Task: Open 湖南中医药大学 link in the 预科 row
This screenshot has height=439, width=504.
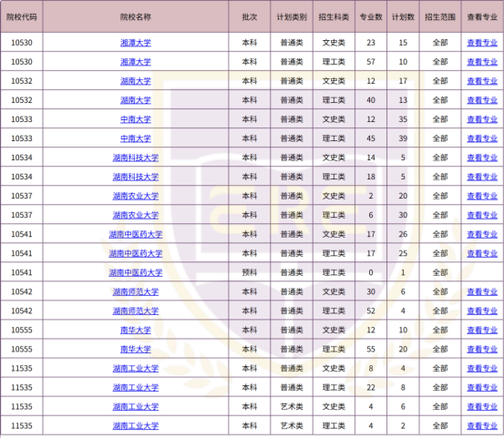Action: click(x=135, y=272)
